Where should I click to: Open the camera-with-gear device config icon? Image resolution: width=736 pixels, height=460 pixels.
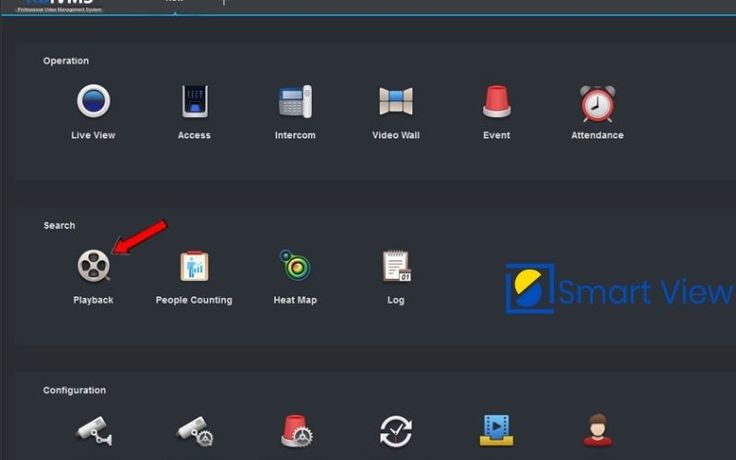(195, 431)
